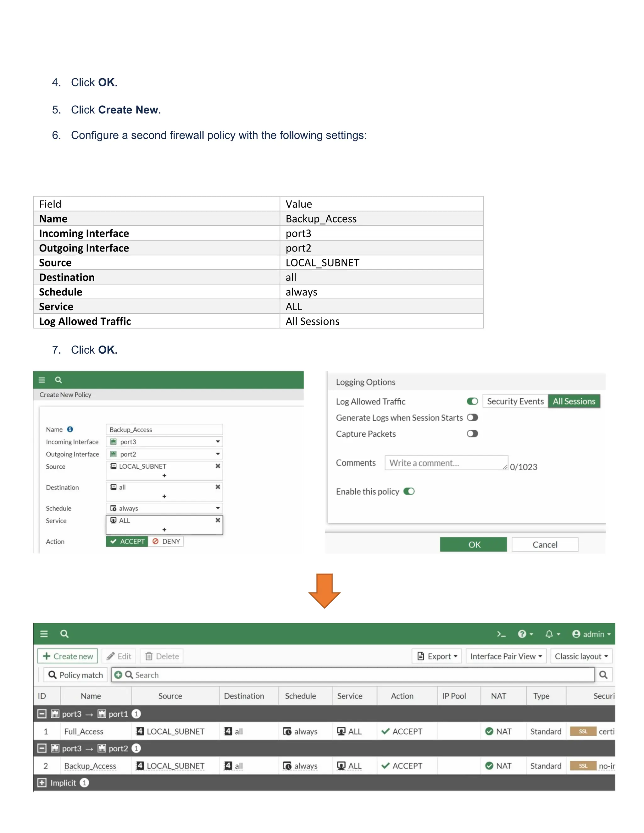Add a service entry with plus icon
Screen dimensions: 644x833
164,529
